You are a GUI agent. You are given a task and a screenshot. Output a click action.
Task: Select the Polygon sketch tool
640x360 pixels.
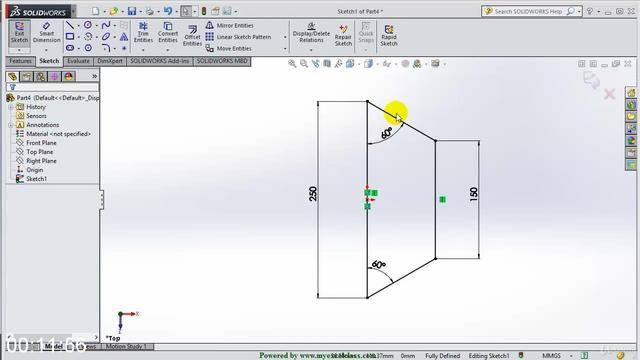tap(87, 48)
